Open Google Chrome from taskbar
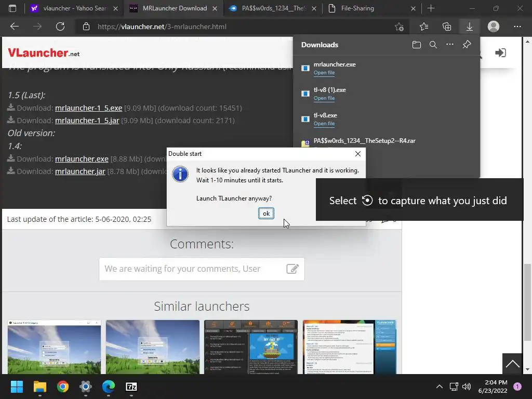 pos(63,387)
